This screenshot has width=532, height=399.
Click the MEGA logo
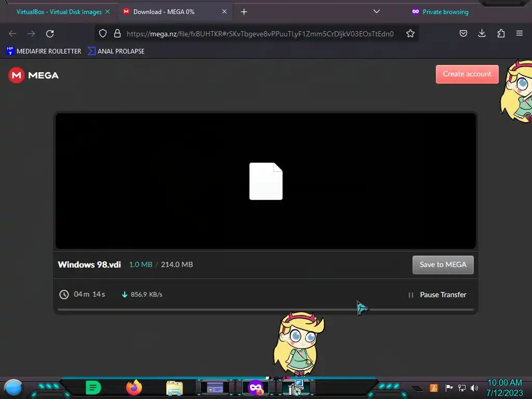[34, 75]
